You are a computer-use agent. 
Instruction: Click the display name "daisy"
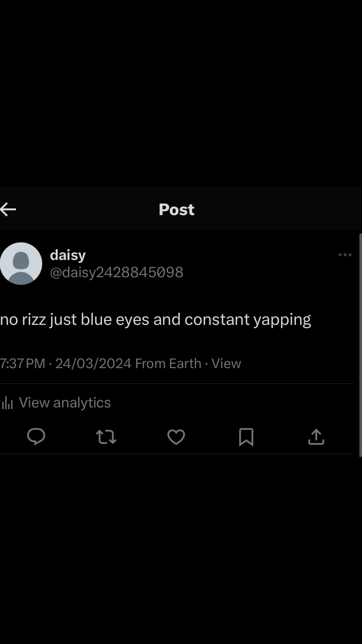pos(68,255)
